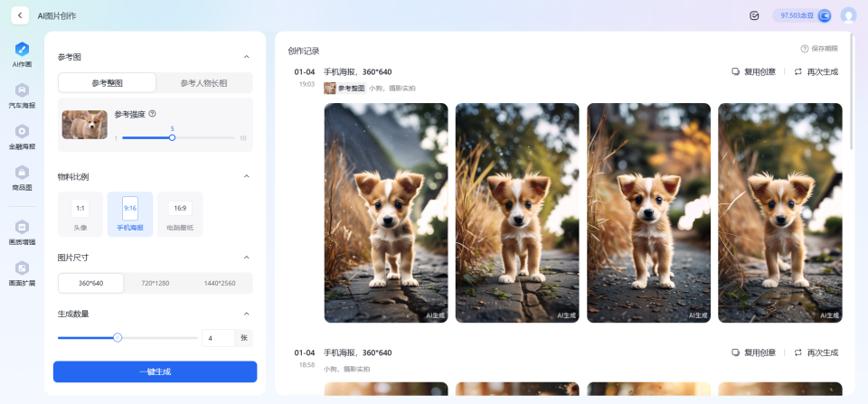The image size is (868, 404).
Task: Click 再次生成 for the 19:03 record
Action: pyautogui.click(x=816, y=72)
